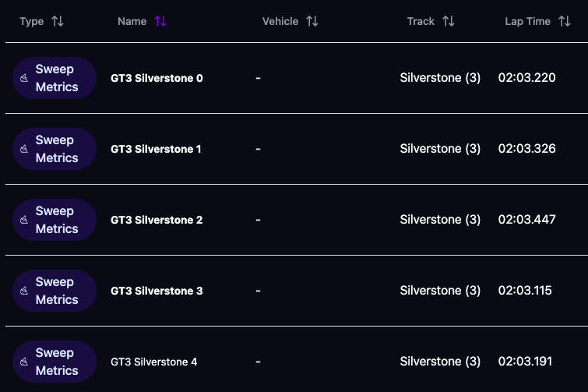Select GT3 Silverstone 4 row name
The height and width of the screenshot is (392, 588).
[153, 362]
